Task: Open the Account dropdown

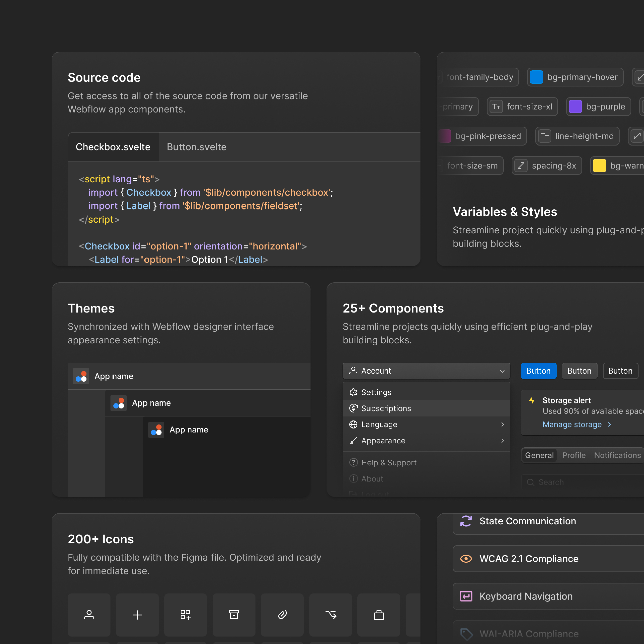Action: 426,371
